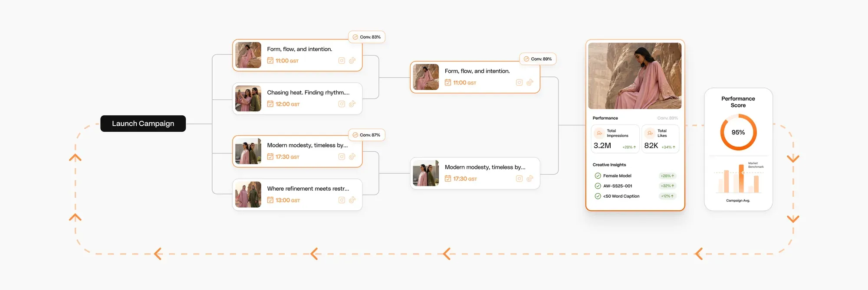Click the 95% Performance Score ring

coord(738,132)
